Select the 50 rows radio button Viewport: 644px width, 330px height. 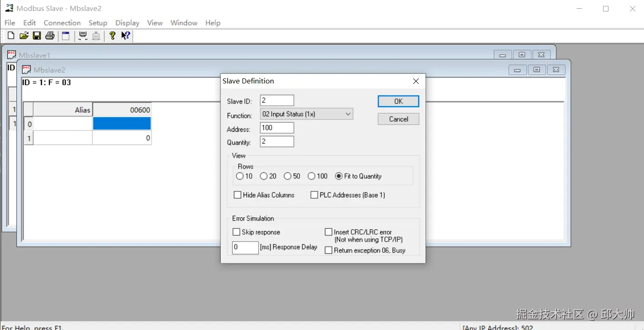point(288,176)
